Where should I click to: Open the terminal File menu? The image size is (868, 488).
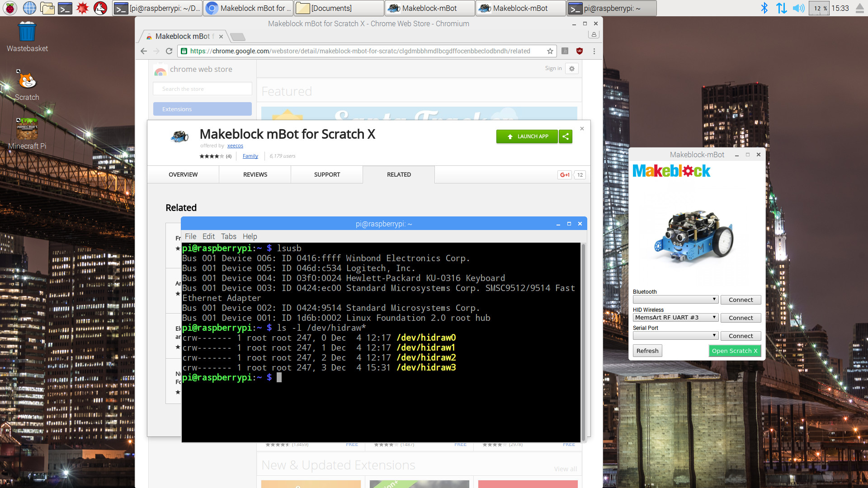pyautogui.click(x=191, y=236)
